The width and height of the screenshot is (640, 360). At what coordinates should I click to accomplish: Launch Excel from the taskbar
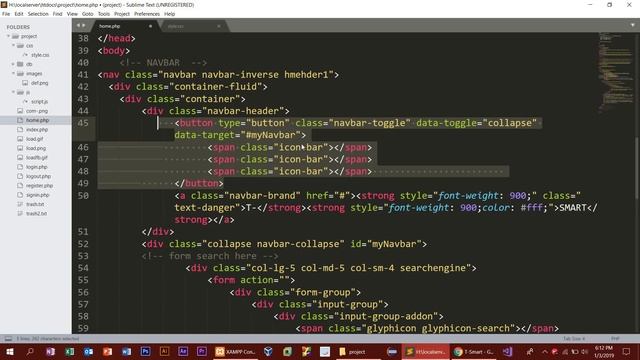[69, 351]
